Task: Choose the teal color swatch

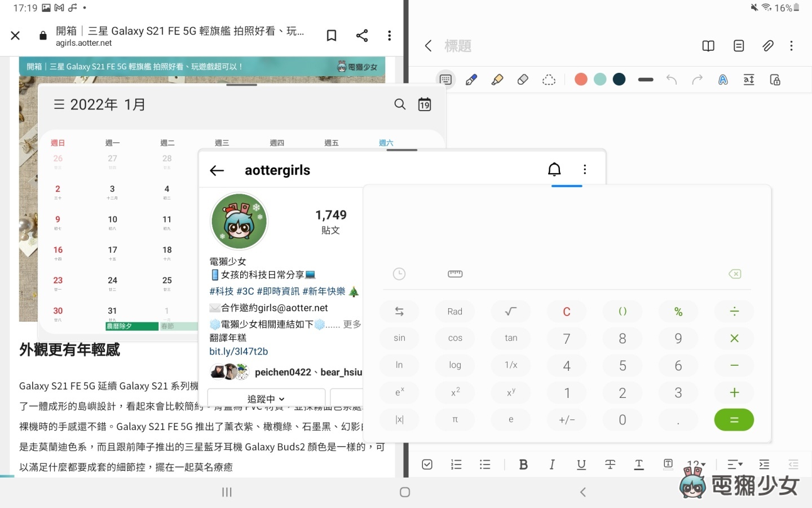Action: [599, 79]
